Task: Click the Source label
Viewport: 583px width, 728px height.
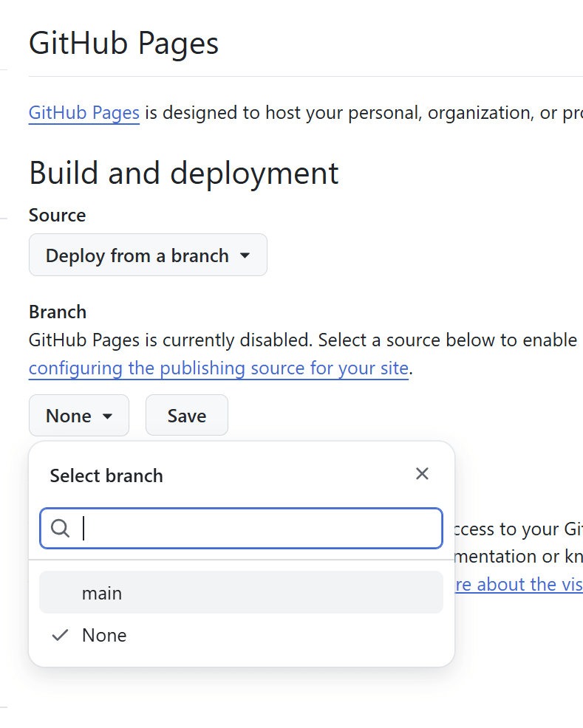Action: click(x=57, y=216)
